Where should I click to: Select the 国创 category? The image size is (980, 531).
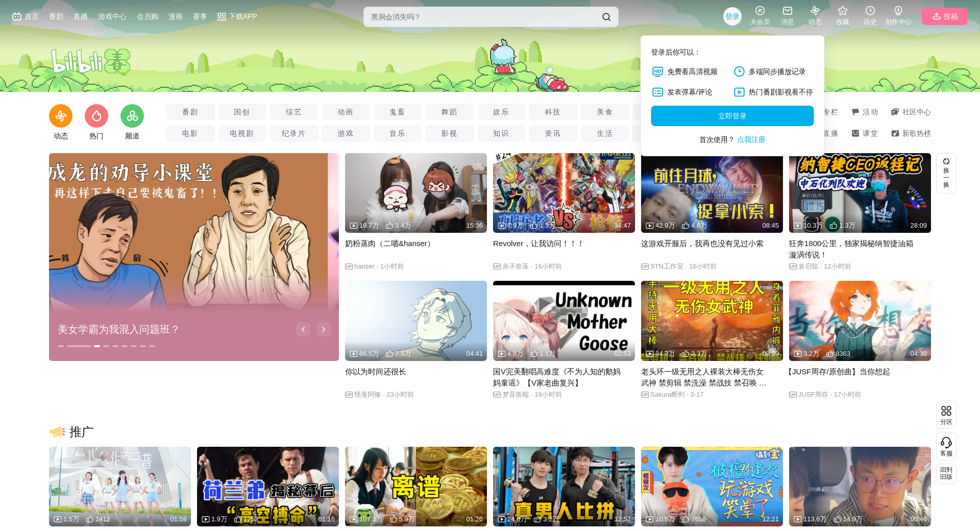coord(242,112)
